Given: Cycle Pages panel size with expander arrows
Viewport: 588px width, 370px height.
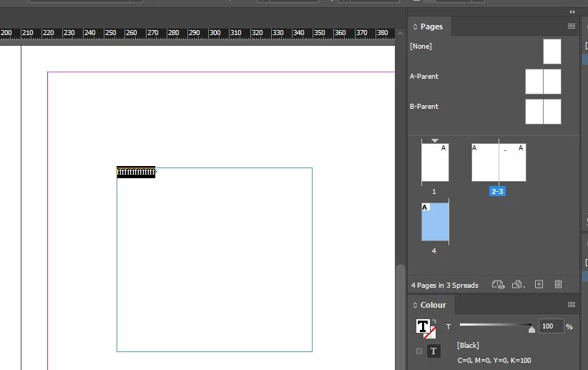Looking at the screenshot, I should click(x=415, y=26).
